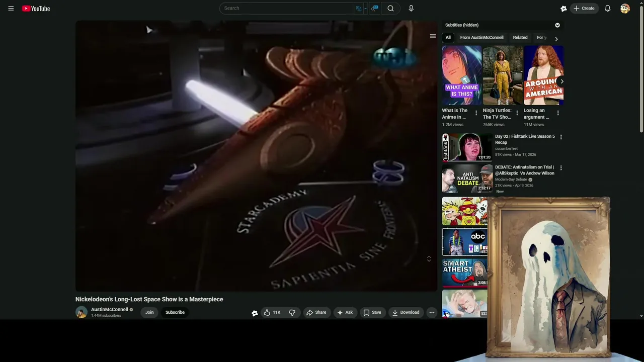Expand the Subtitles (hidden) panel
Viewport: 644px width, 362px height.
point(503,25)
